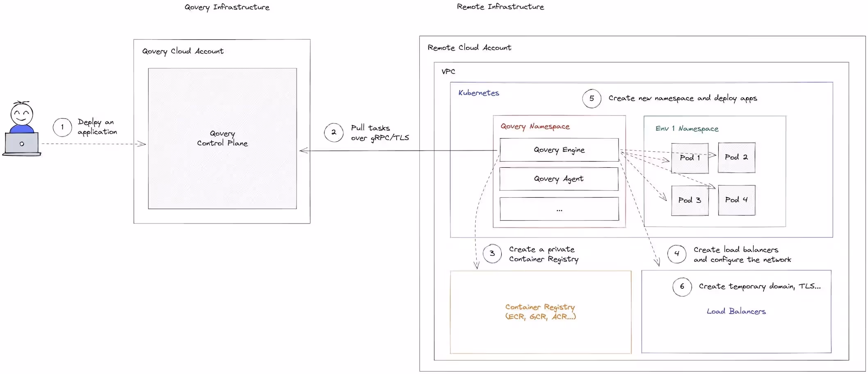Click the Pod 3 box
This screenshot has width=868, height=374.
[x=690, y=200]
